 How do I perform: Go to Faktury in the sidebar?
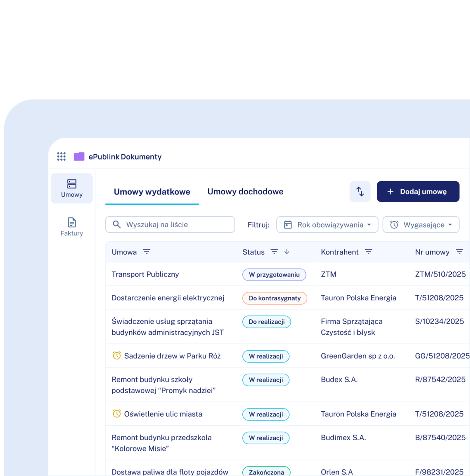[72, 227]
